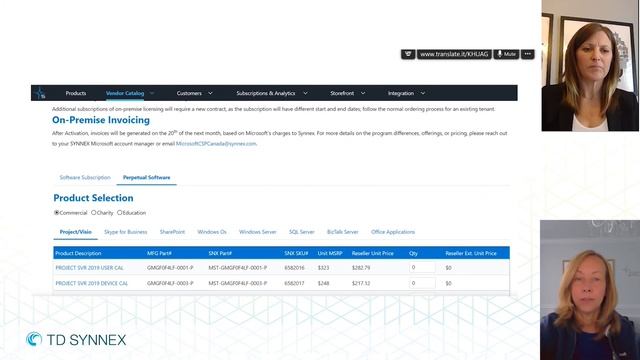Switch to the Software Subscription tab
This screenshot has height=360, width=640.
coord(85,178)
